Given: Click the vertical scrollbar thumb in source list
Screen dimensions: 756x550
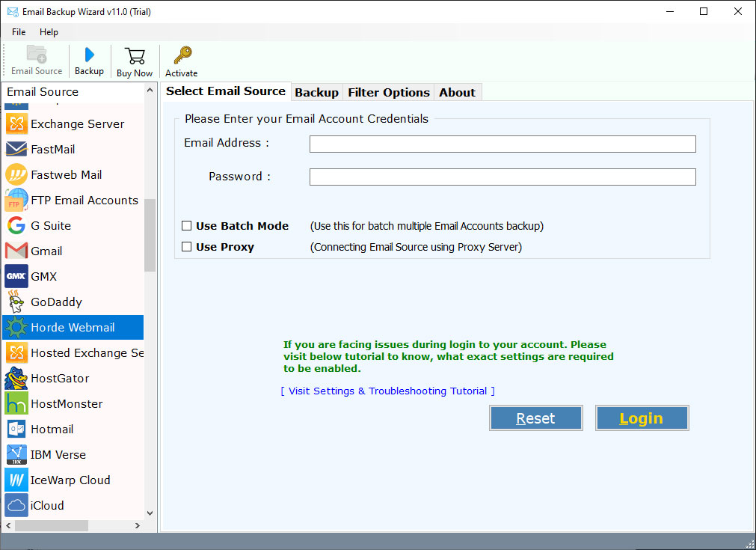Looking at the screenshot, I should coord(150,236).
